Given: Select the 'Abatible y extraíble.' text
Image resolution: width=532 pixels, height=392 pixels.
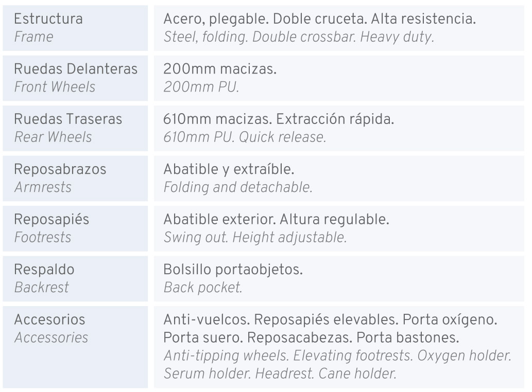Looking at the screenshot, I should point(229,169).
